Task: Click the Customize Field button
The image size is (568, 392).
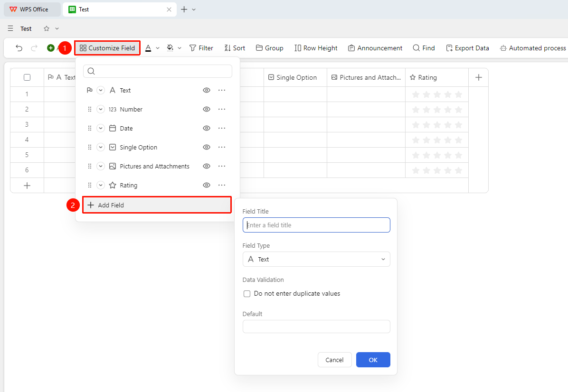Action: point(107,48)
